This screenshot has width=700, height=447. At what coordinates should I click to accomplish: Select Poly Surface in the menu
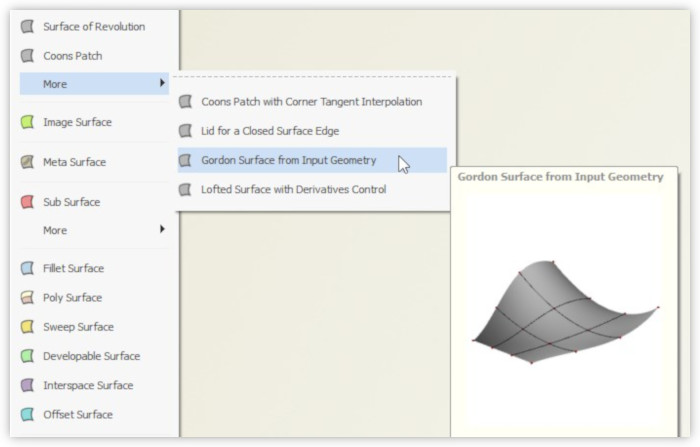[94, 297]
